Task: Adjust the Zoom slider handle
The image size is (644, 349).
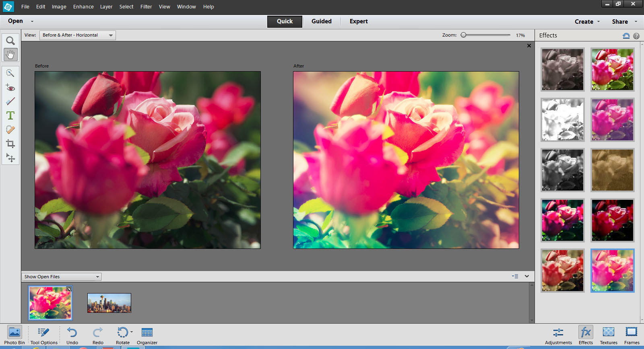Action: [x=464, y=35]
